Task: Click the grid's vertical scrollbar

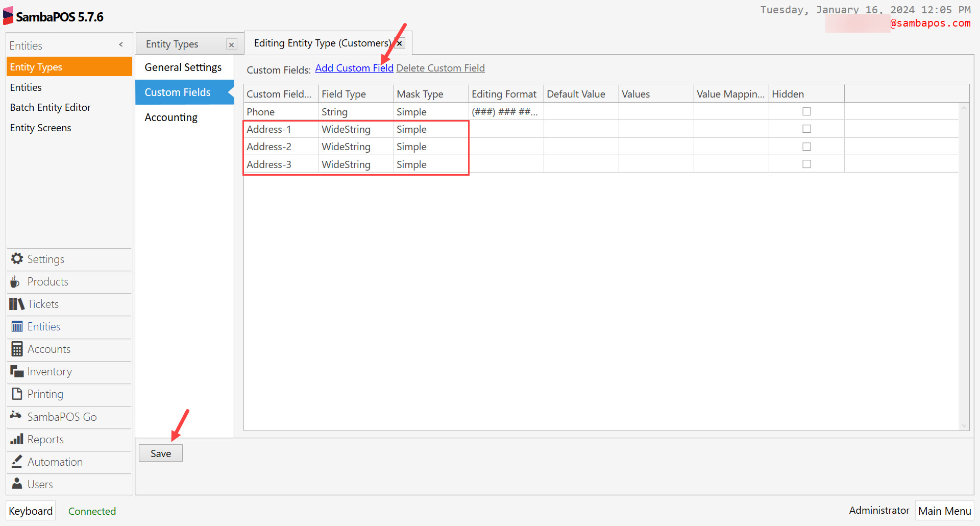Action: click(964, 266)
